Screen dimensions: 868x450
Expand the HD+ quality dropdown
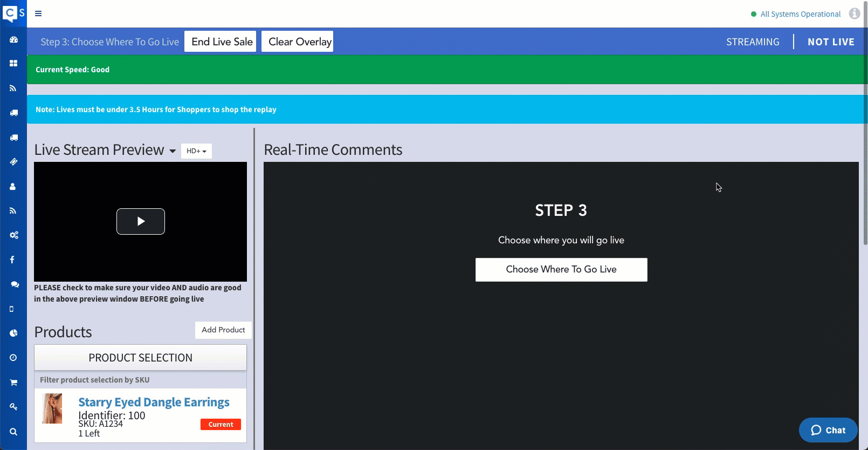(x=196, y=151)
